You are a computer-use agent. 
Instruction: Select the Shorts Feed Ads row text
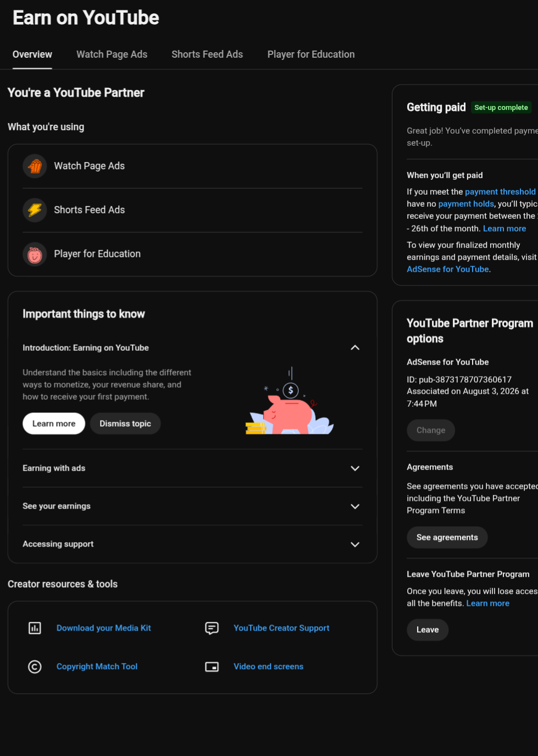90,210
